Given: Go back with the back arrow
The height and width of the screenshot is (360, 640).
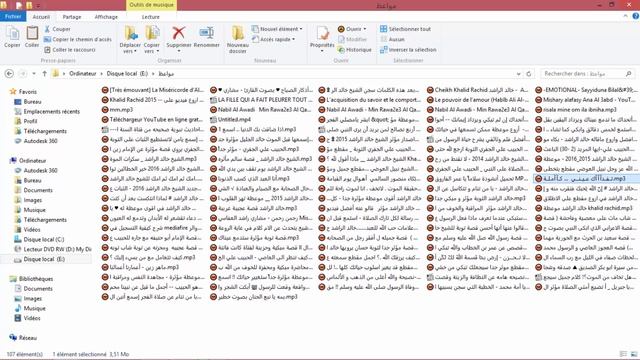Looking at the screenshot, I should [x=9, y=73].
